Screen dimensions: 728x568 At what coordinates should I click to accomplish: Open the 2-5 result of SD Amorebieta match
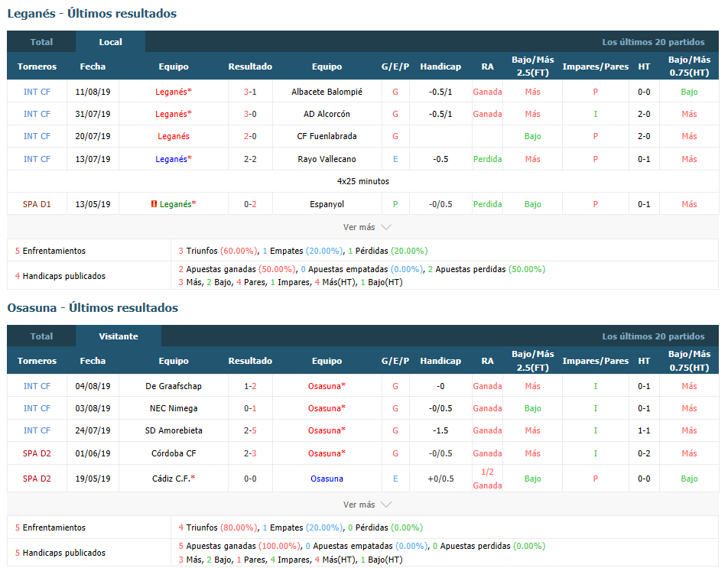(x=250, y=430)
